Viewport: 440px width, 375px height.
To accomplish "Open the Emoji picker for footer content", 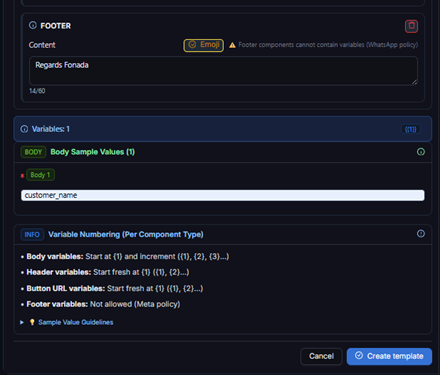I will point(203,45).
